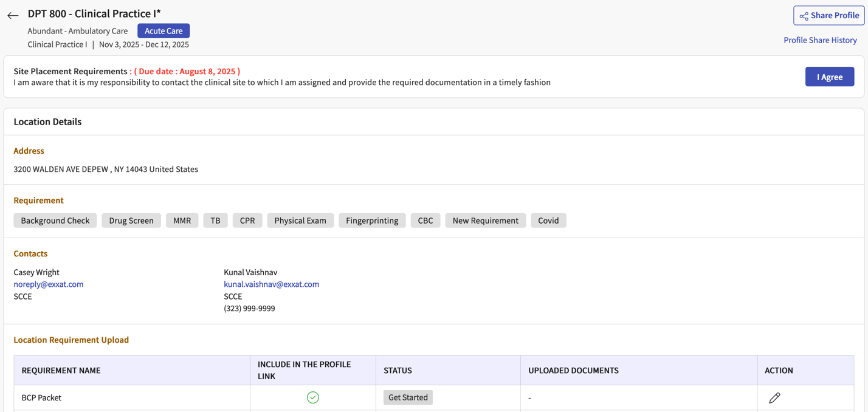Click Get Started for BCP Packet
This screenshot has width=868, height=412.
tap(407, 397)
